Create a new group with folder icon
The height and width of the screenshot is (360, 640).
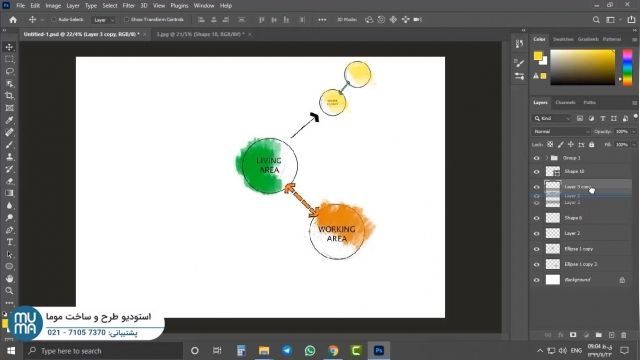point(598,335)
